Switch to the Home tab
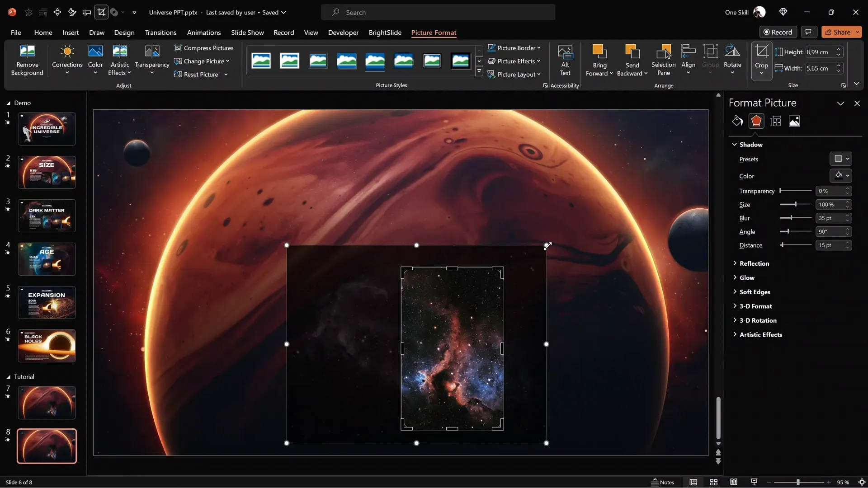The height and width of the screenshot is (488, 868). [43, 33]
